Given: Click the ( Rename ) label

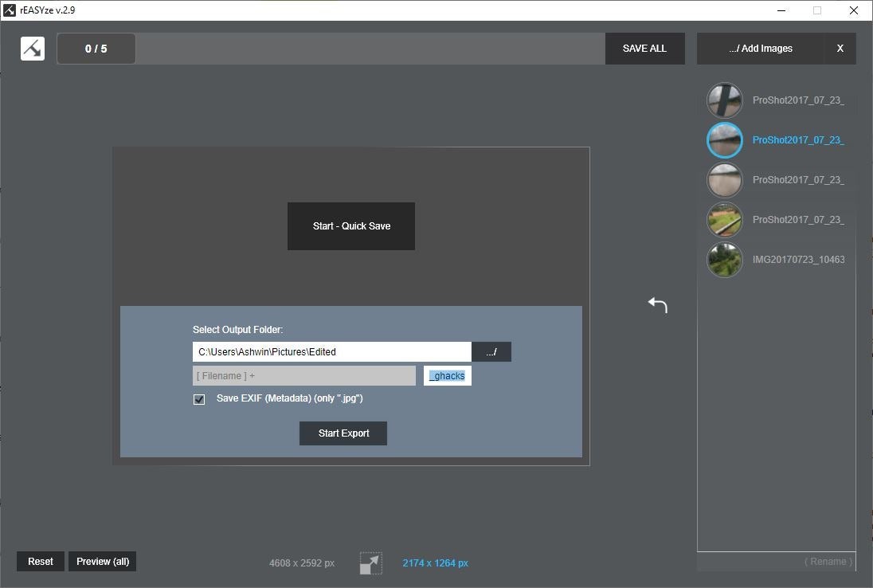Looking at the screenshot, I should pyautogui.click(x=828, y=561).
